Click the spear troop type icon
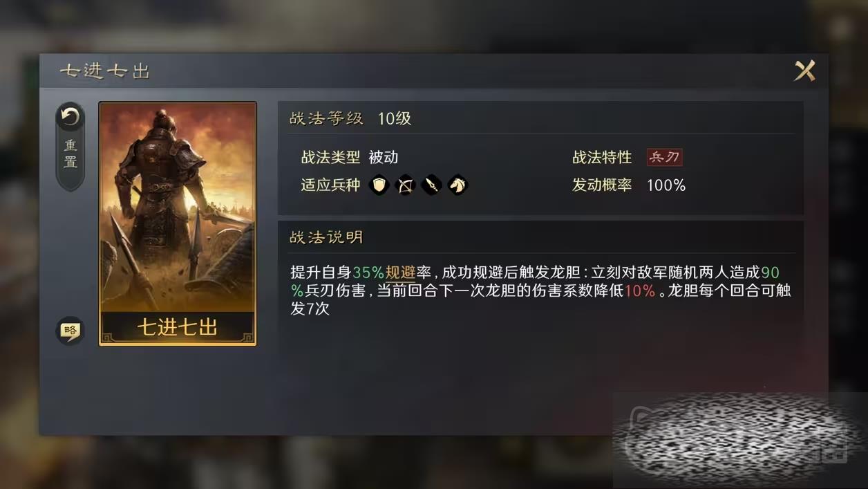 click(431, 185)
